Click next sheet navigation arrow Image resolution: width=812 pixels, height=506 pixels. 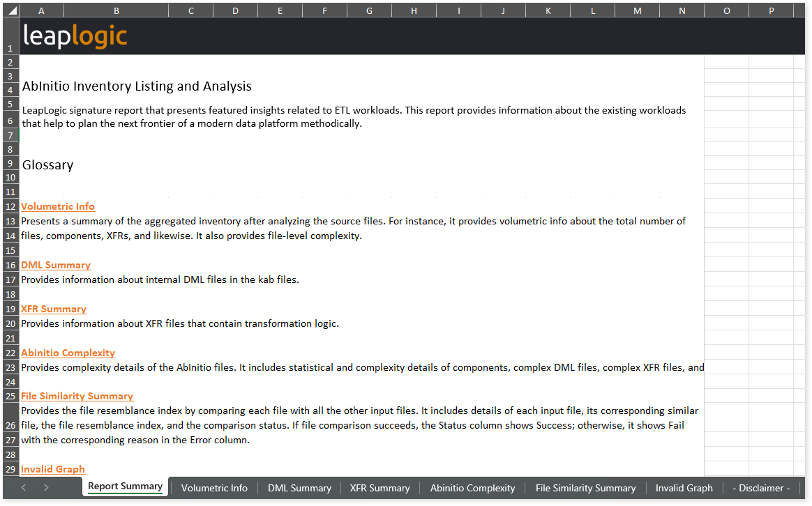click(x=46, y=487)
